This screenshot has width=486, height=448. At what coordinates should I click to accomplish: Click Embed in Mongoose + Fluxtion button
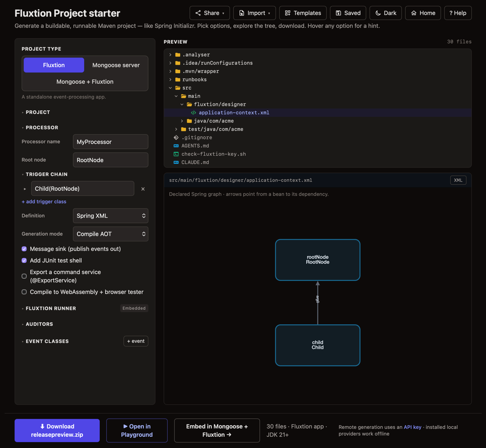[217, 430]
